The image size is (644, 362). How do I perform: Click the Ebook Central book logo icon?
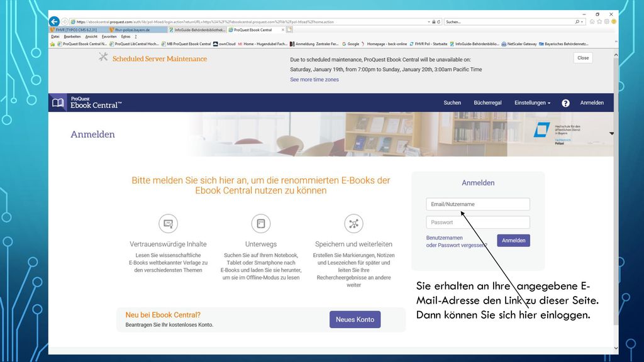click(x=58, y=102)
